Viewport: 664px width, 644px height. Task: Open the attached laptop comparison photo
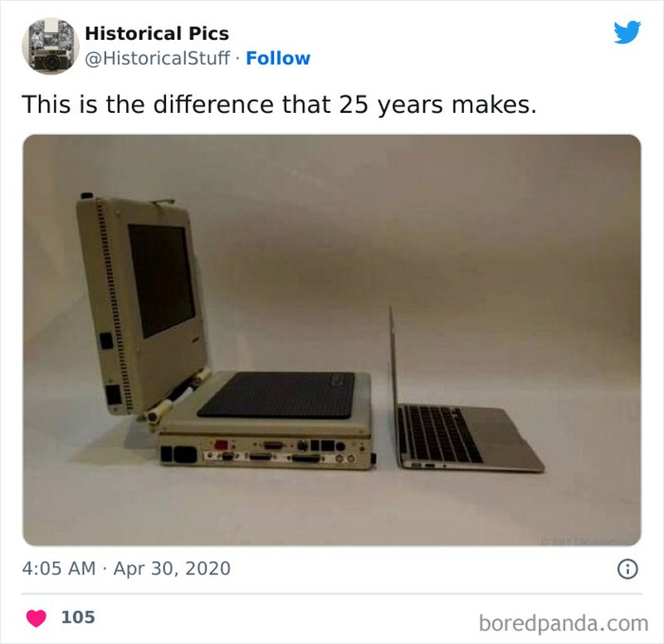(331, 340)
